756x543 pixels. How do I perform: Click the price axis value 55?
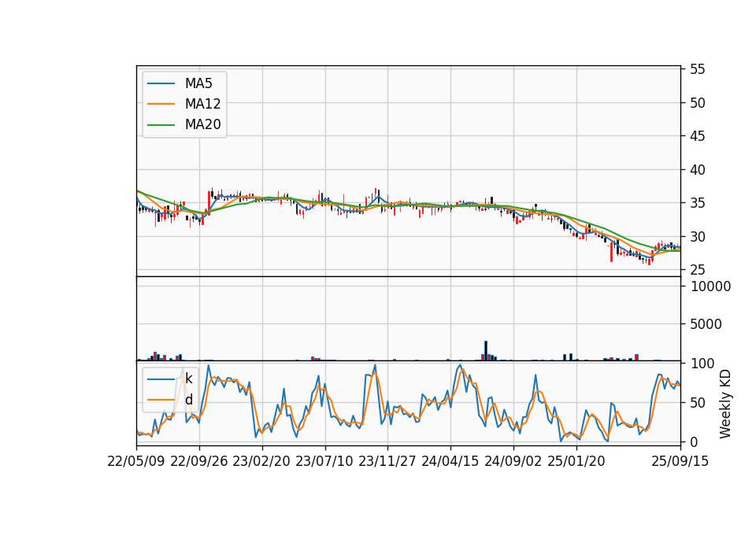click(697, 69)
